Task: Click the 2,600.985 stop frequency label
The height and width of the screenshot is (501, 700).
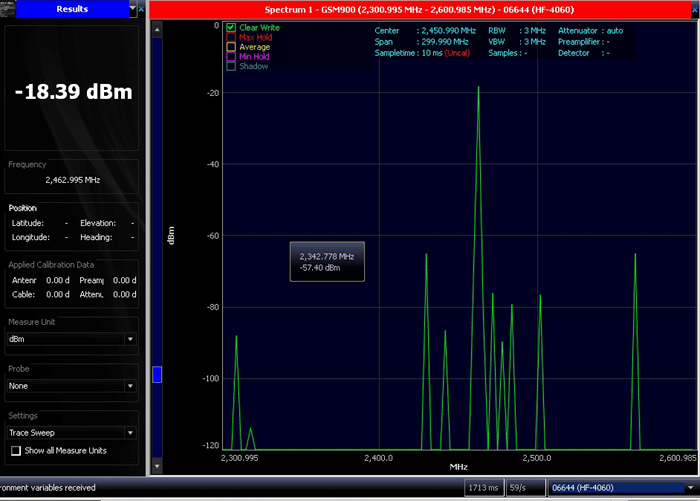Action: (x=678, y=458)
